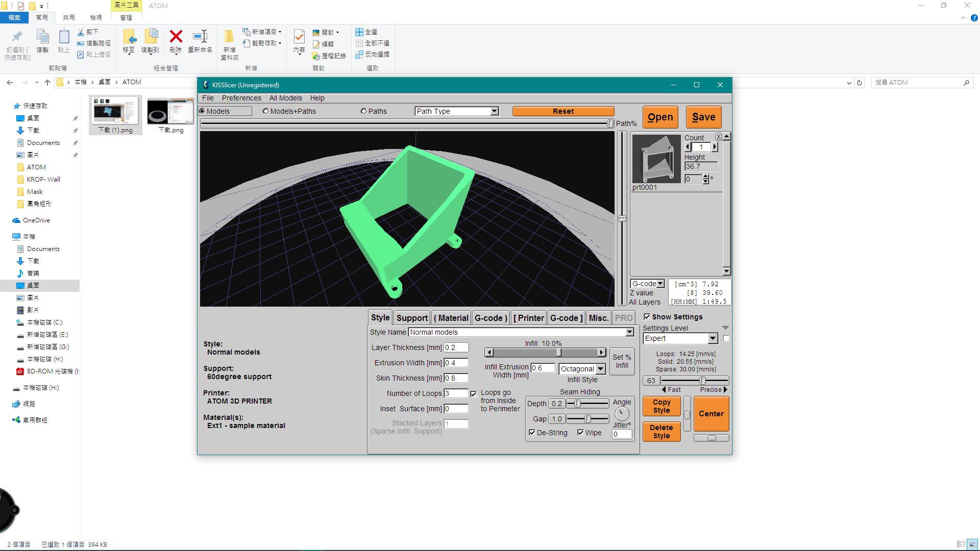
Task: Toggle the Wipe checkbox
Action: point(581,433)
